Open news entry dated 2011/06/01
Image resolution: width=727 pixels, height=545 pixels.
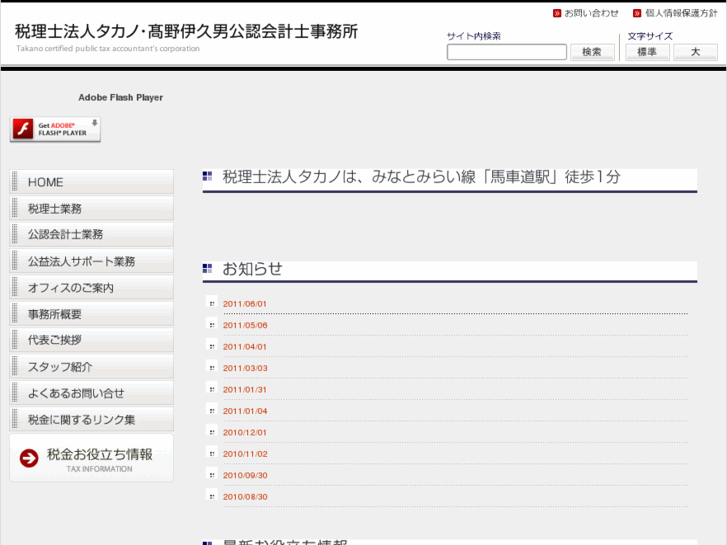click(245, 304)
